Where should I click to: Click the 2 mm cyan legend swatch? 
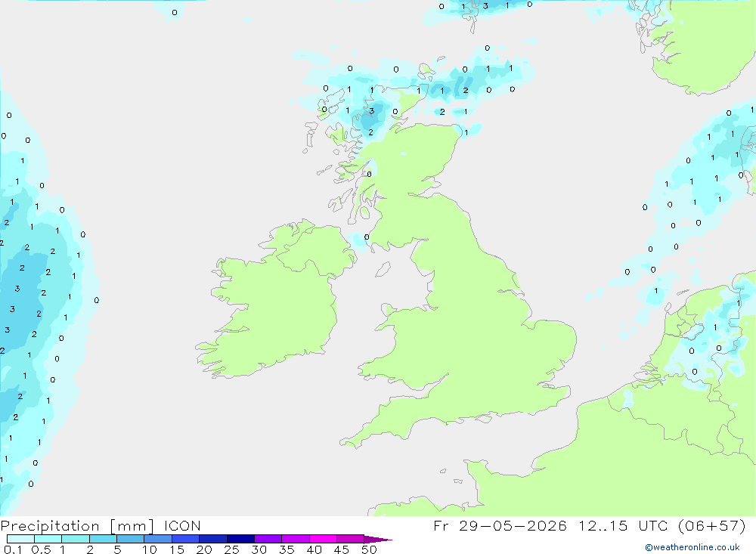coord(103,539)
